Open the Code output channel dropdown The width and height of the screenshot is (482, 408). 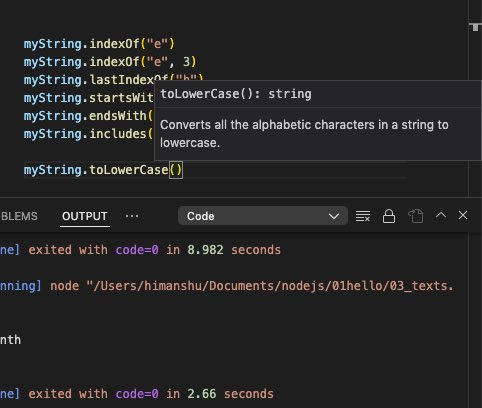pos(263,216)
